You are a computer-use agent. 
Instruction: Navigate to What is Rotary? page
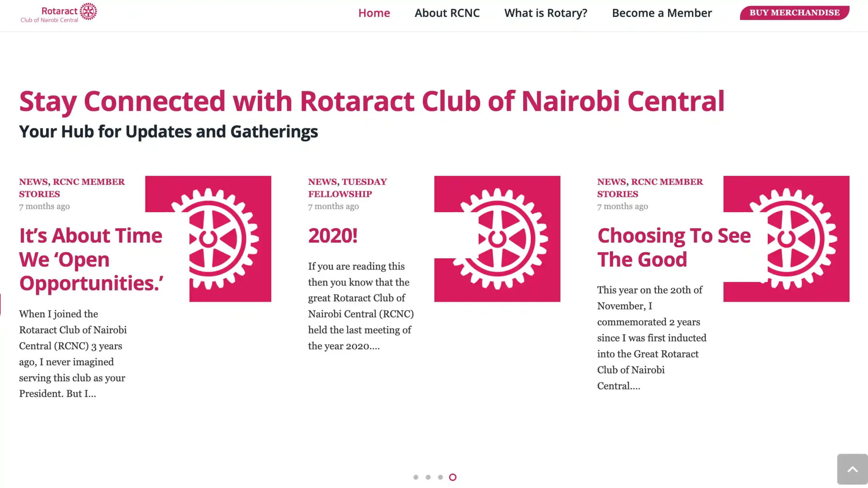tap(546, 13)
